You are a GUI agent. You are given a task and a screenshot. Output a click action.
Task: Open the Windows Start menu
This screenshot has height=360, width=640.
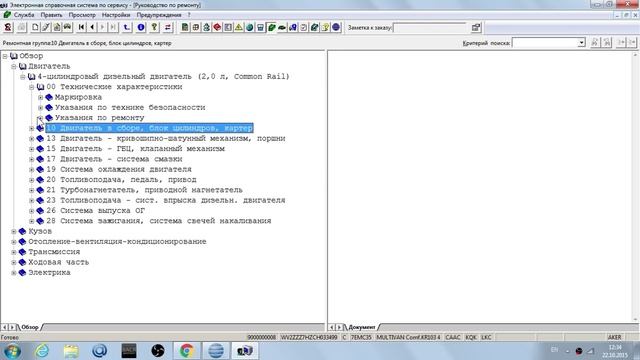[12, 351]
